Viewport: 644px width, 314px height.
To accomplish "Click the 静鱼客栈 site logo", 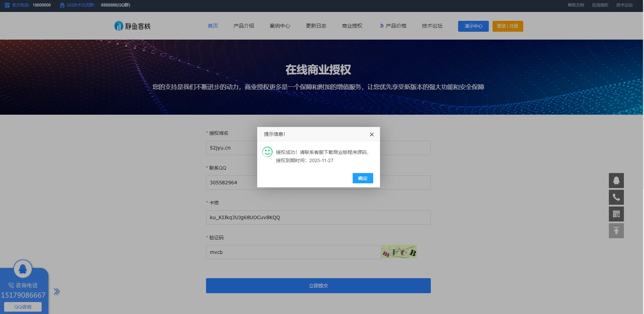I will pos(132,26).
